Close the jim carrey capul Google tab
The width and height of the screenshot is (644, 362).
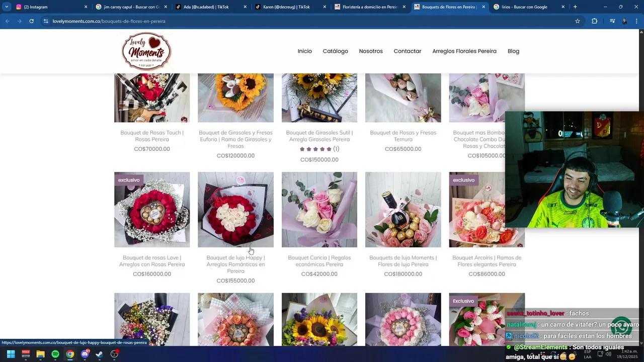(x=166, y=7)
